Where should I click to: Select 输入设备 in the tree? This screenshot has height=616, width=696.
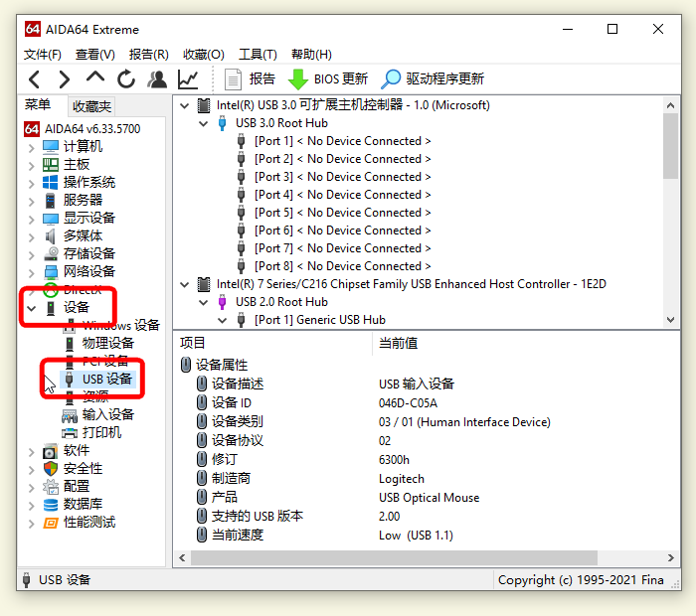[107, 414]
